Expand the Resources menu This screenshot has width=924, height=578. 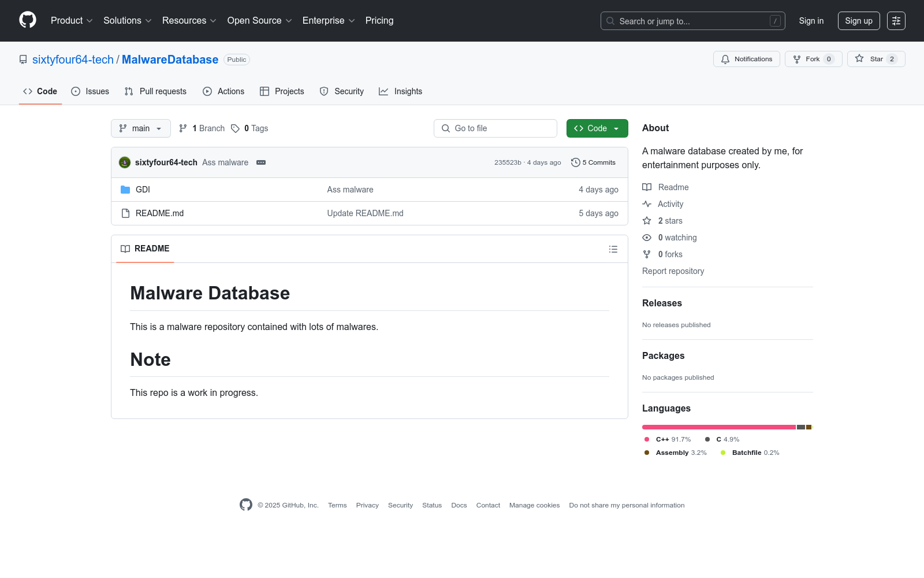pyautogui.click(x=189, y=21)
